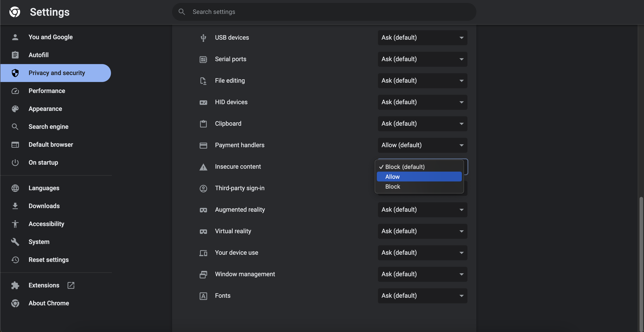Click the Extensions external link icon
Image resolution: width=644 pixels, height=332 pixels.
(71, 285)
